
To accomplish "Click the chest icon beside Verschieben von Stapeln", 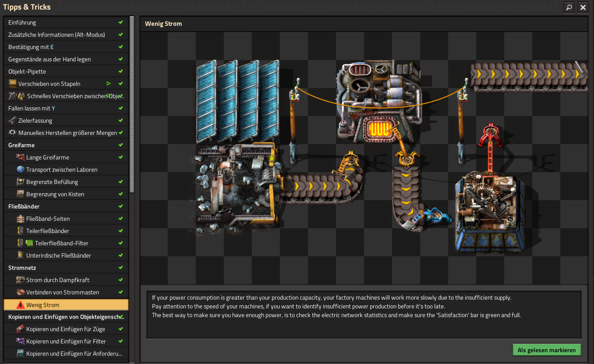I will tap(12, 83).
